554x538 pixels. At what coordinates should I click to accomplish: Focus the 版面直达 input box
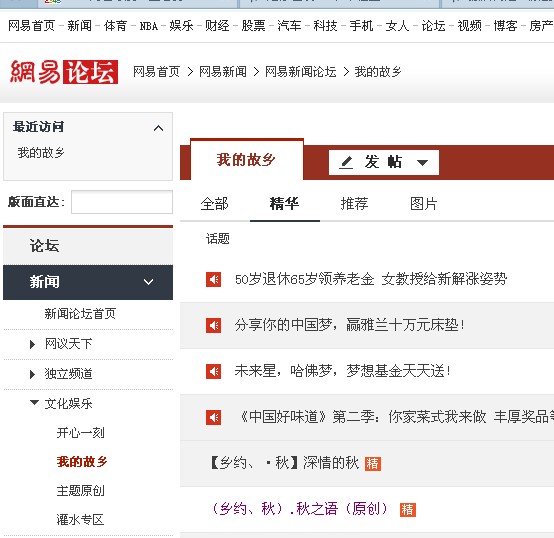[122, 202]
